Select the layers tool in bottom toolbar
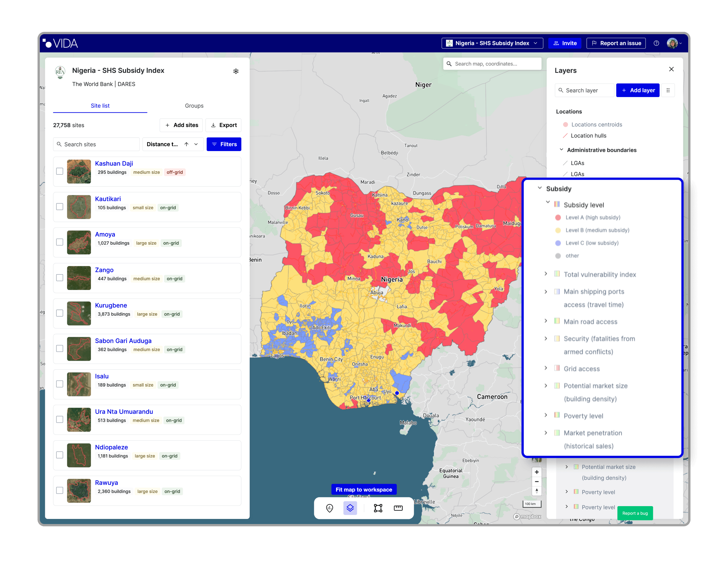This screenshot has width=728, height=569. tap(350, 508)
